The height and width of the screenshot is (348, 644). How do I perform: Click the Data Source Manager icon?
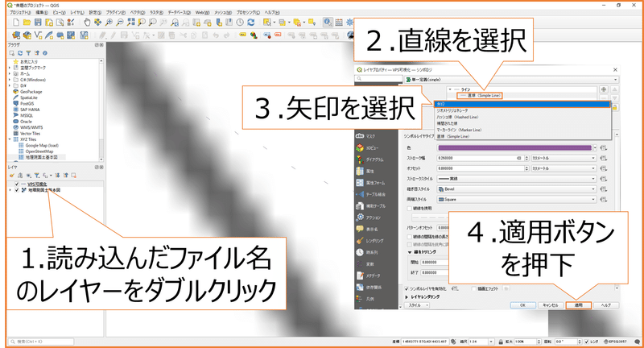click(x=16, y=35)
